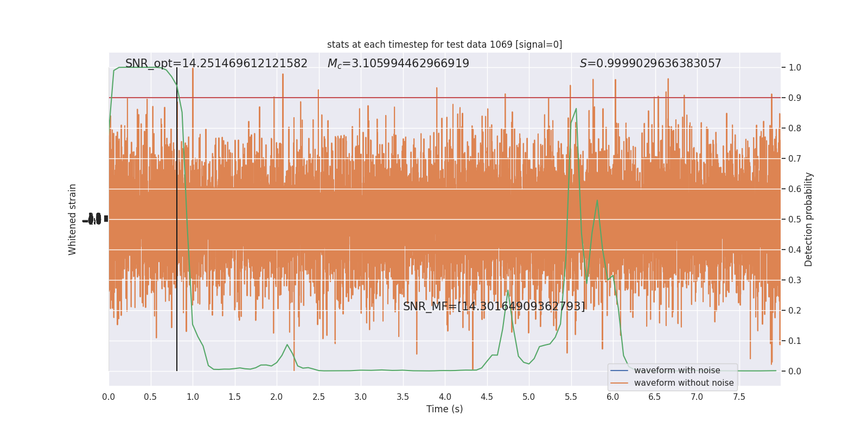Click the x-axis tick label 1.5

(x=234, y=397)
